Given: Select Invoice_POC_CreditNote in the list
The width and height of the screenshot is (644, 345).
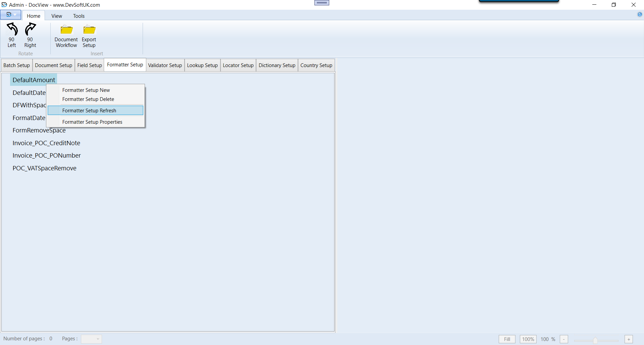Looking at the screenshot, I should 46,143.
